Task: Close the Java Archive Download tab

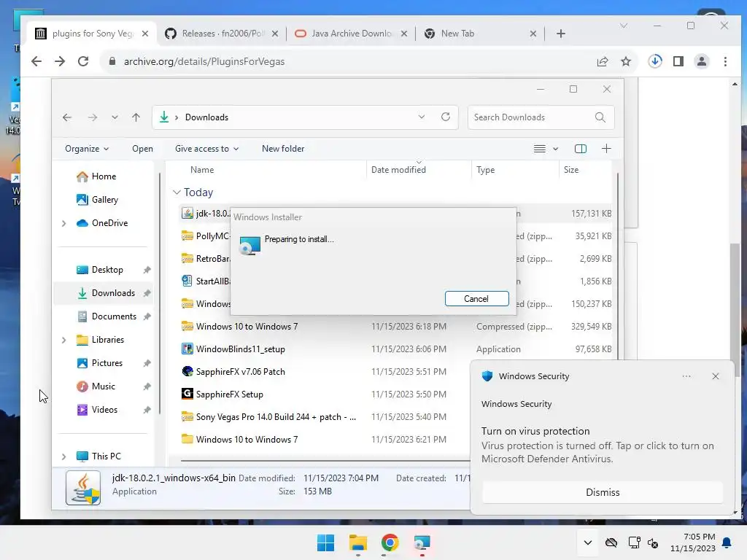Action: tap(404, 34)
